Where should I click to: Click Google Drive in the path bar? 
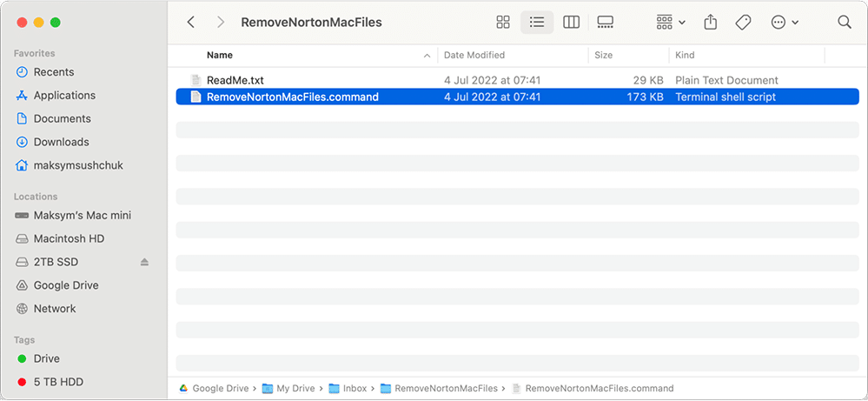(215, 388)
